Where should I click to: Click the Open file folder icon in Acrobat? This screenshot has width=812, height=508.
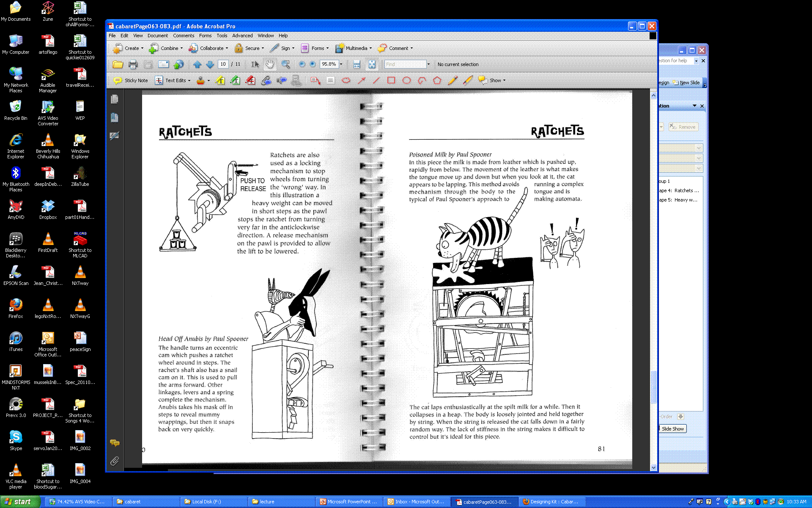point(118,64)
